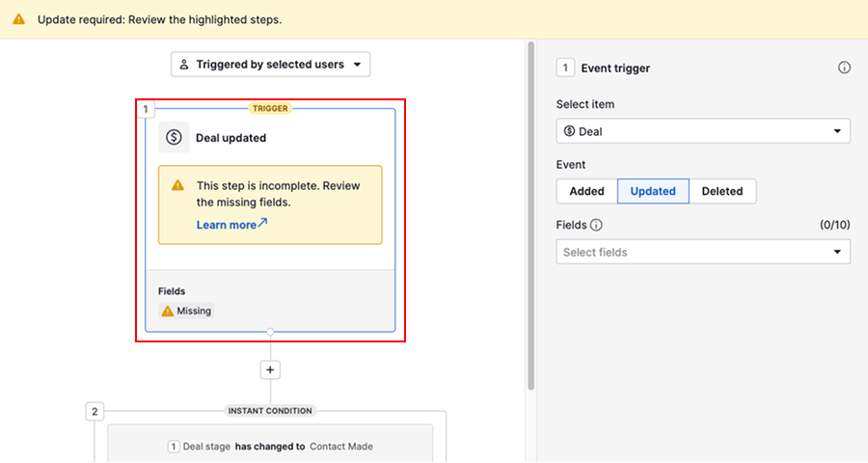Click step number 2 badge

95,412
